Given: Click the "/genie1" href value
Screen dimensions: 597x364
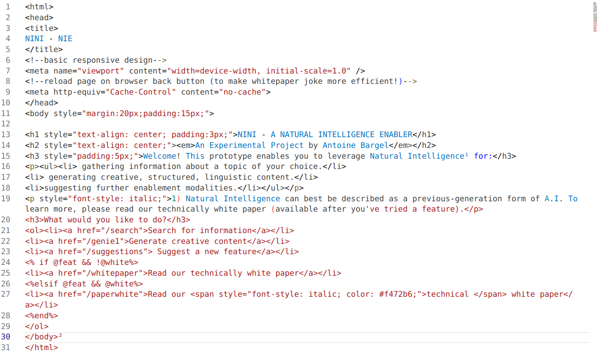Looking at the screenshot, I should [x=105, y=241].
